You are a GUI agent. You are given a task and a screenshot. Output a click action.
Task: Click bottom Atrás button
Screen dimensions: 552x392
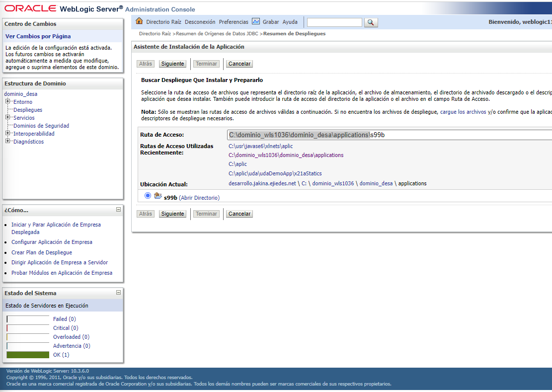[146, 214]
